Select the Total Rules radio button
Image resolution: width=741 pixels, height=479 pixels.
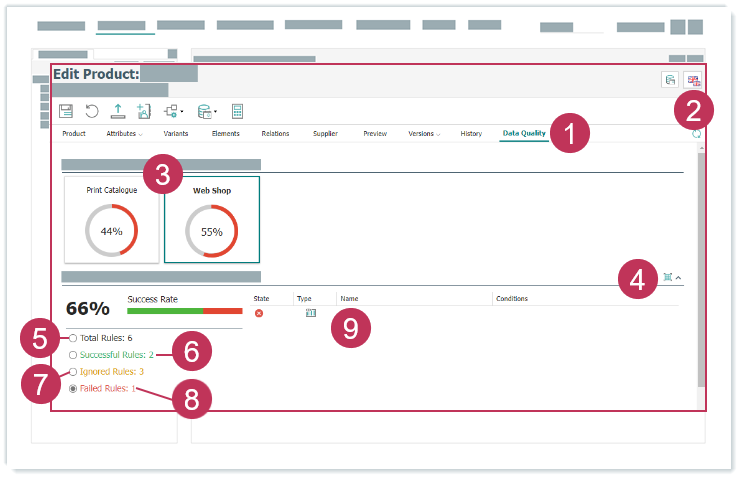pos(73,338)
